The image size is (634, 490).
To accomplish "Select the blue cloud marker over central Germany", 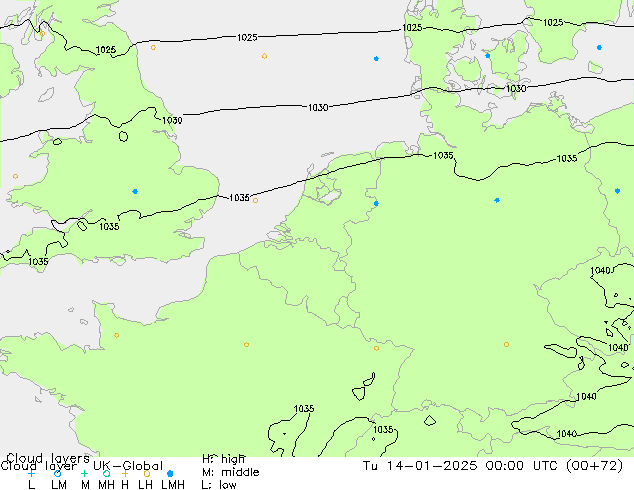I will coord(497,200).
